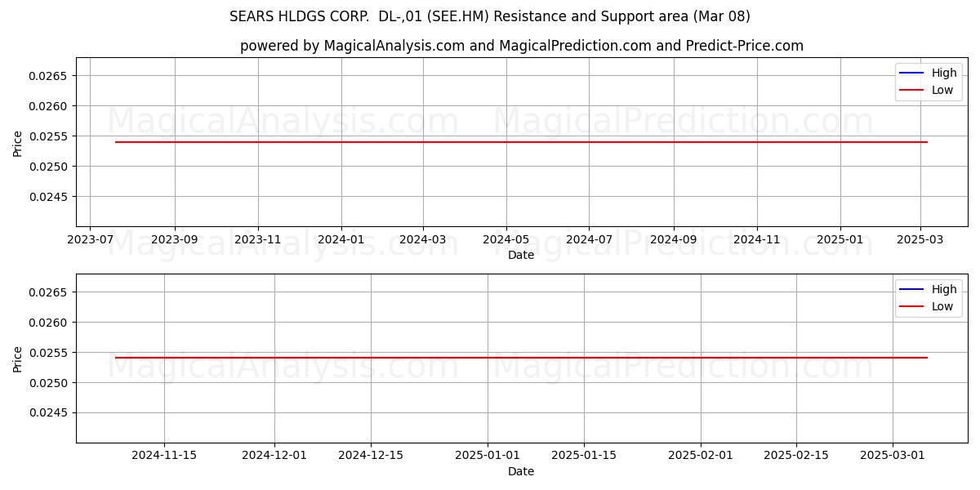Click the red Low line in top chart
Screen dimensions: 980x490
tap(521, 142)
